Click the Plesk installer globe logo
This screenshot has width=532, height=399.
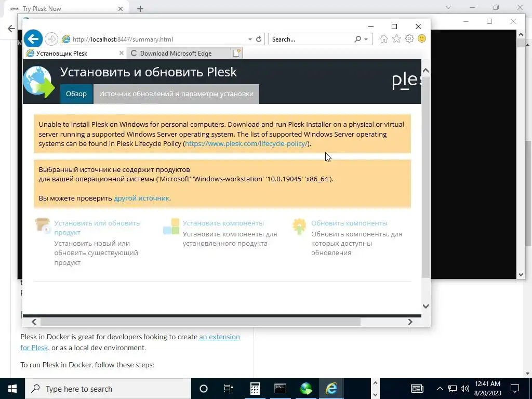point(38,82)
